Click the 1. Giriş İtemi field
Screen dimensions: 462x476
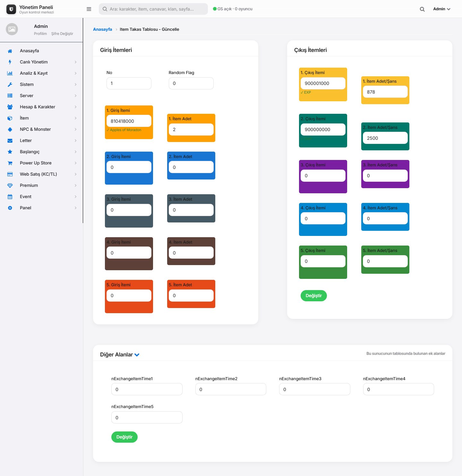(129, 121)
